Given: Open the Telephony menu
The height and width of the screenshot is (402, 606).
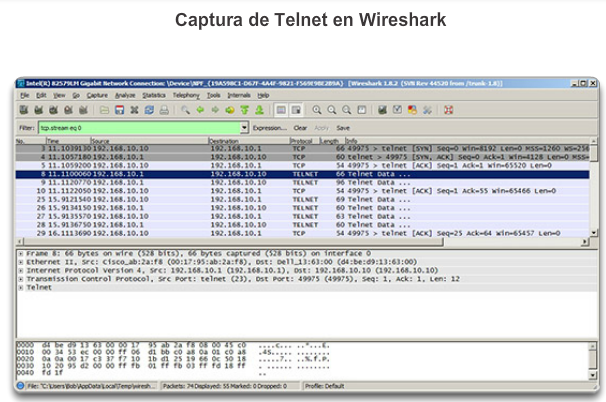Looking at the screenshot, I should [186, 95].
